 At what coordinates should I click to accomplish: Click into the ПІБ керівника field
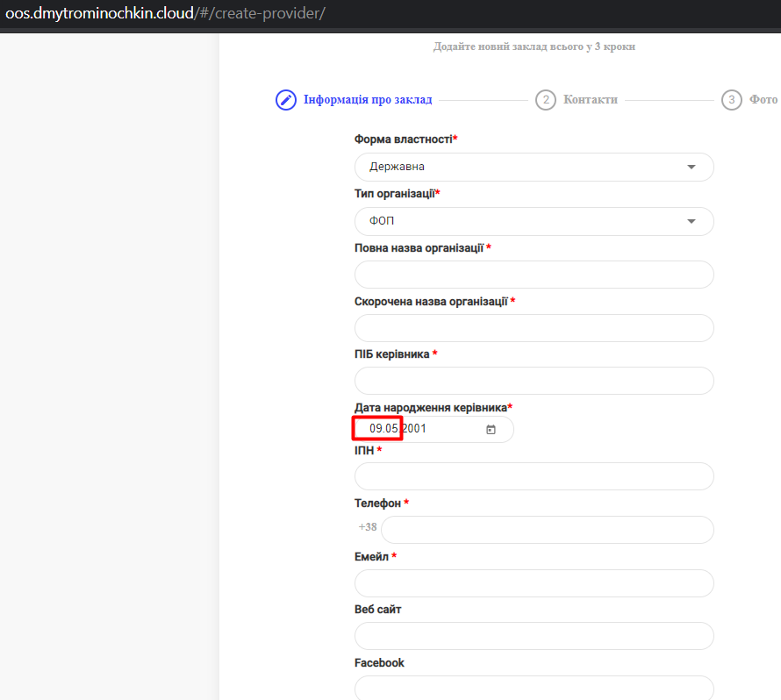point(534,381)
